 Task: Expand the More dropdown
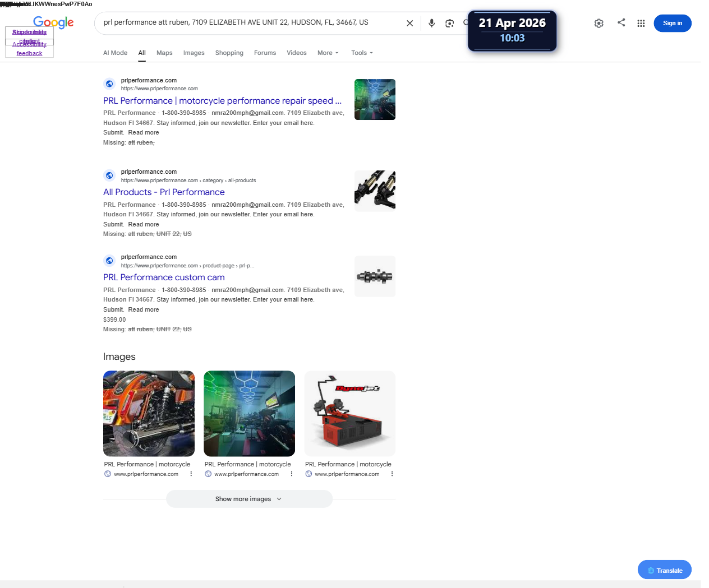pos(328,53)
